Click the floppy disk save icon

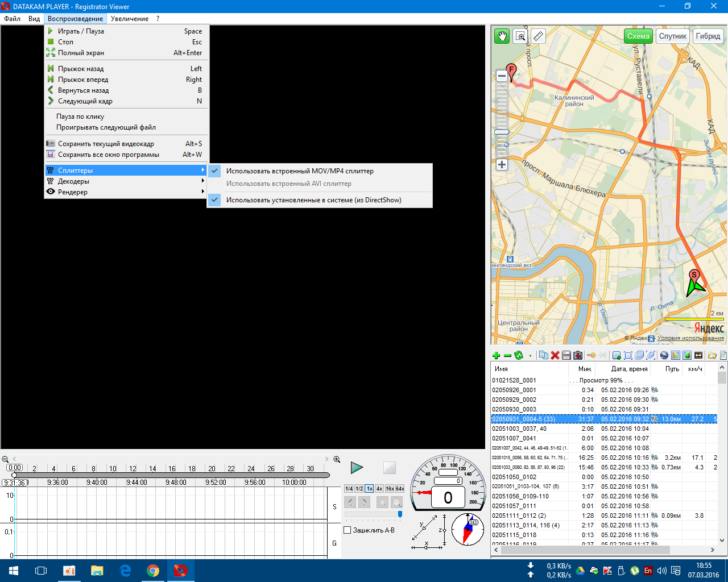pyautogui.click(x=566, y=355)
